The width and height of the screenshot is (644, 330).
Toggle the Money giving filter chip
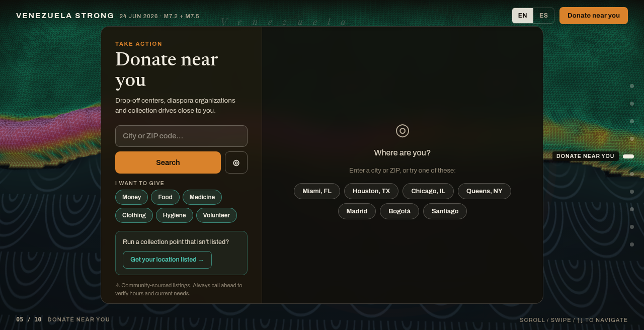click(131, 197)
